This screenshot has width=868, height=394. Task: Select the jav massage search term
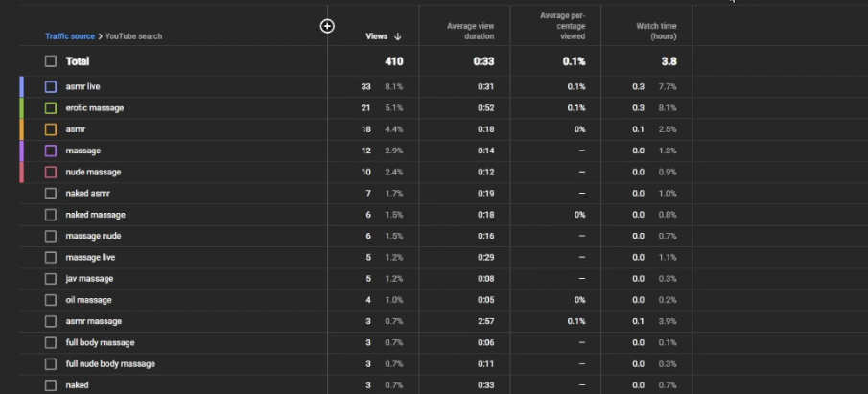(x=89, y=278)
